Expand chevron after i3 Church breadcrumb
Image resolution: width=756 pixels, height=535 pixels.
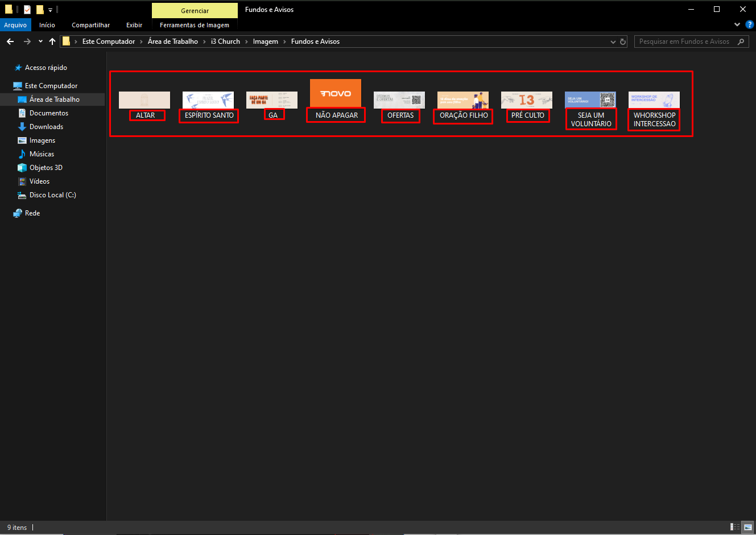pyautogui.click(x=246, y=42)
